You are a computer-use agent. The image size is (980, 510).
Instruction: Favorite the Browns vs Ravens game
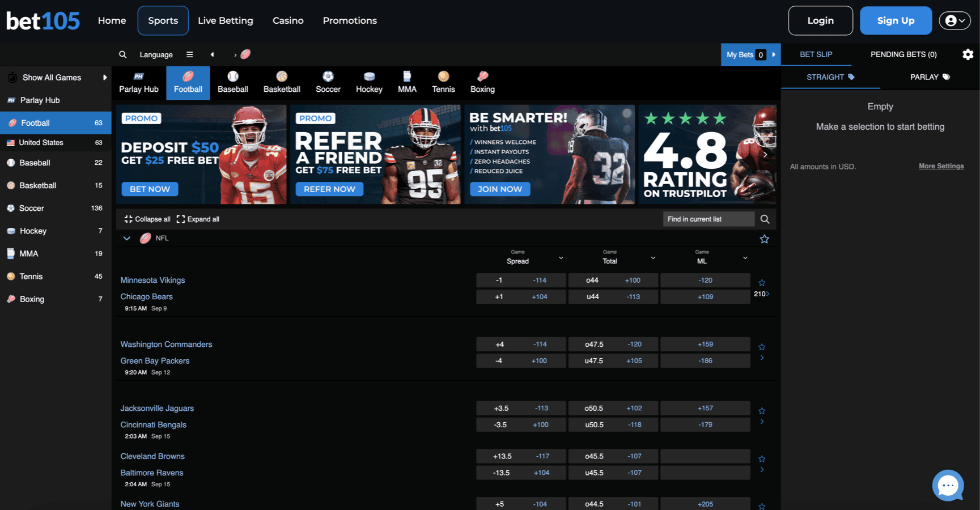click(x=762, y=458)
